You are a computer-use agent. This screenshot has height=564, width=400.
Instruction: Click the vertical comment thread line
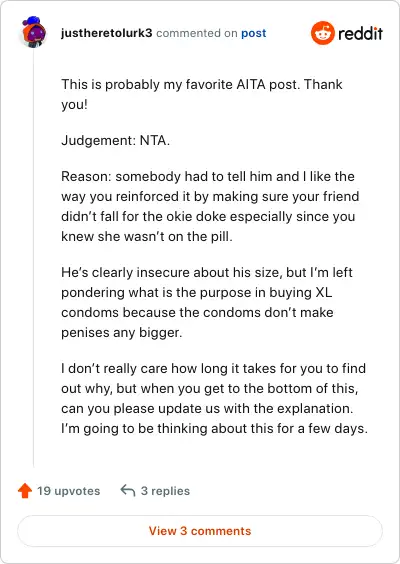[x=34, y=258]
